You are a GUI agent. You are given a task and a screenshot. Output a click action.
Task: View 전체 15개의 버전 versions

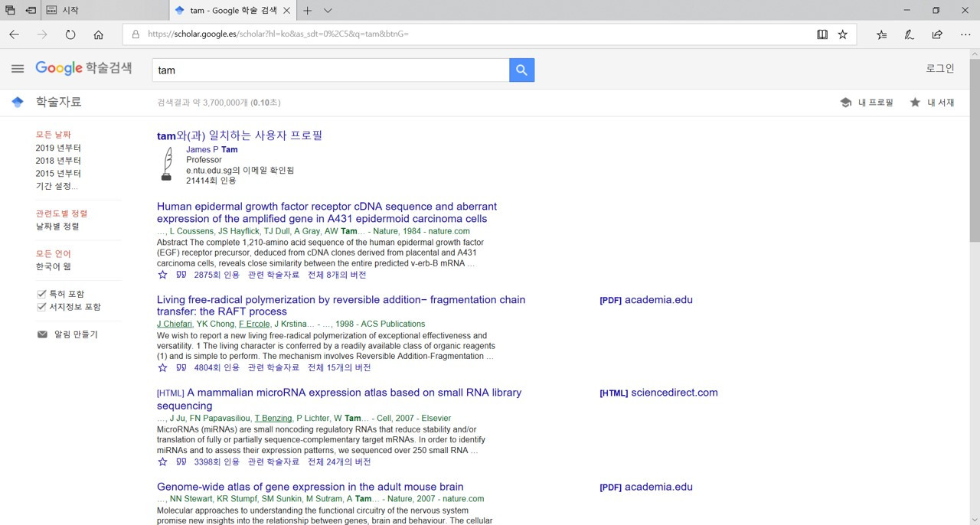click(339, 368)
